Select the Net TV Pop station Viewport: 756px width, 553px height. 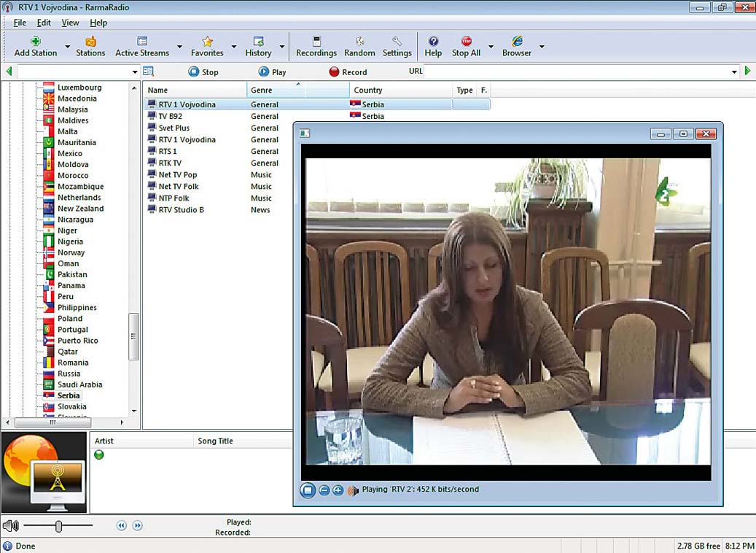point(177,174)
